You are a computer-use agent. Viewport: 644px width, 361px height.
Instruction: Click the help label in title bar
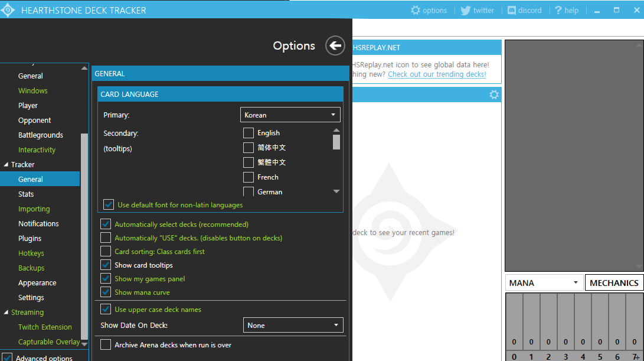(571, 10)
